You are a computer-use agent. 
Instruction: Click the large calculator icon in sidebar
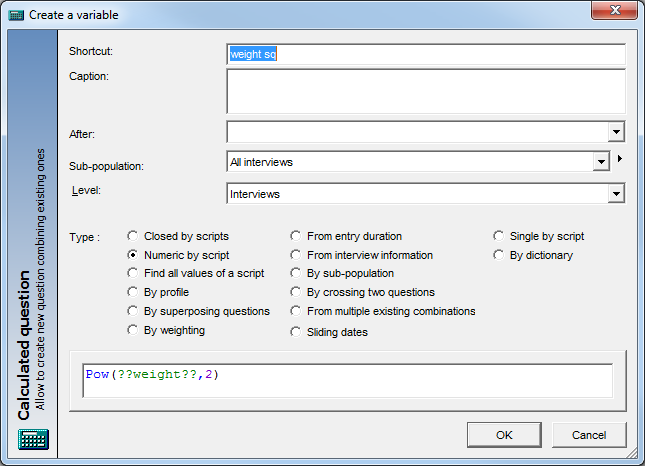point(33,439)
